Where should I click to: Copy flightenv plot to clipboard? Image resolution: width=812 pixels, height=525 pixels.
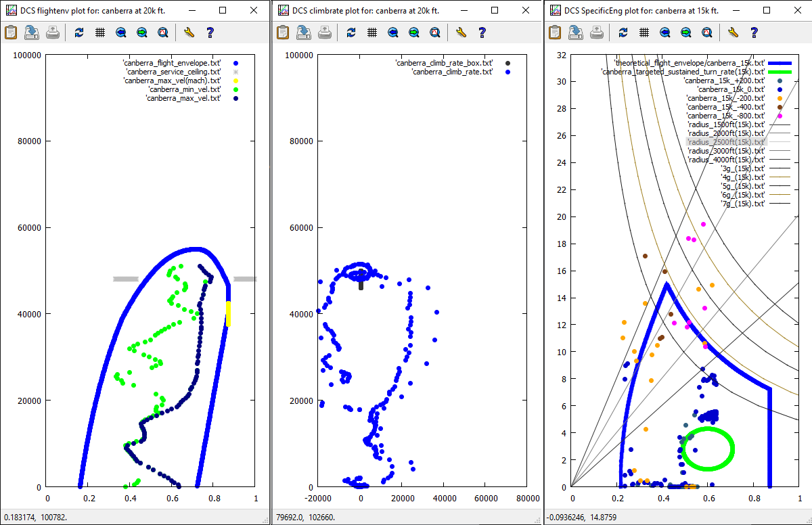[11, 32]
